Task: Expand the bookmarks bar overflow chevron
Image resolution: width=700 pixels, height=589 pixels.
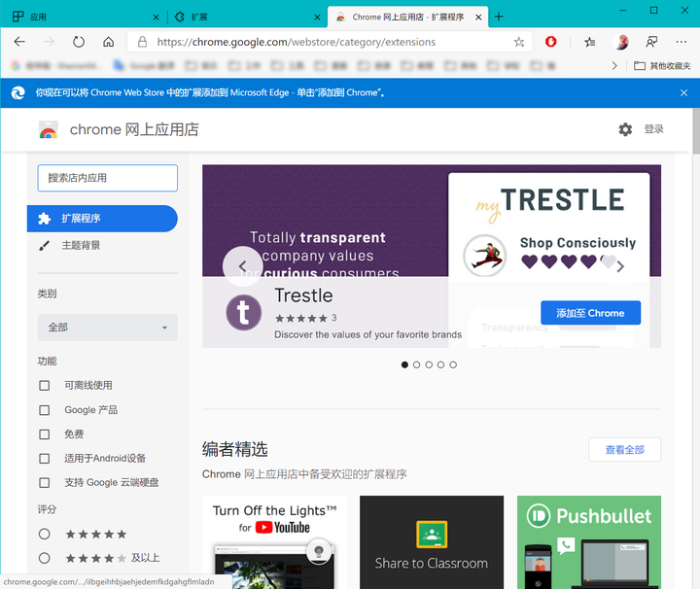Action: (613, 66)
